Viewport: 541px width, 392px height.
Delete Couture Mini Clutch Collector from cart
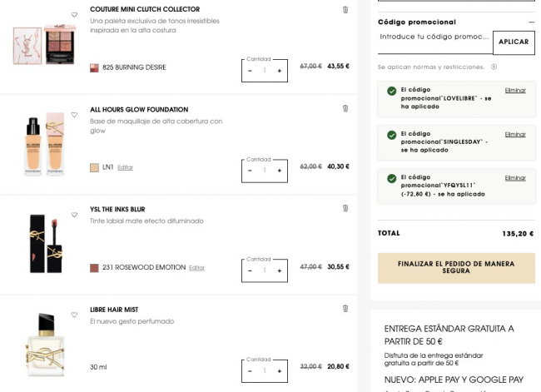(345, 10)
